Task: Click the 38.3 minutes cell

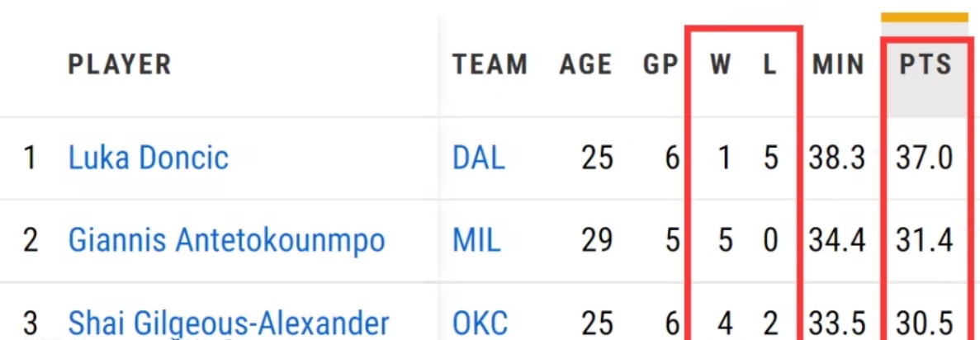Action: click(837, 158)
